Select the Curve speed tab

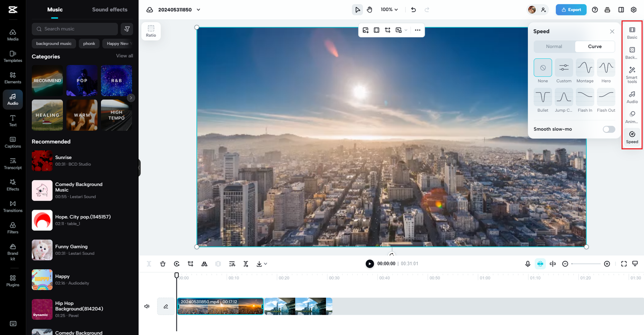pos(595,46)
